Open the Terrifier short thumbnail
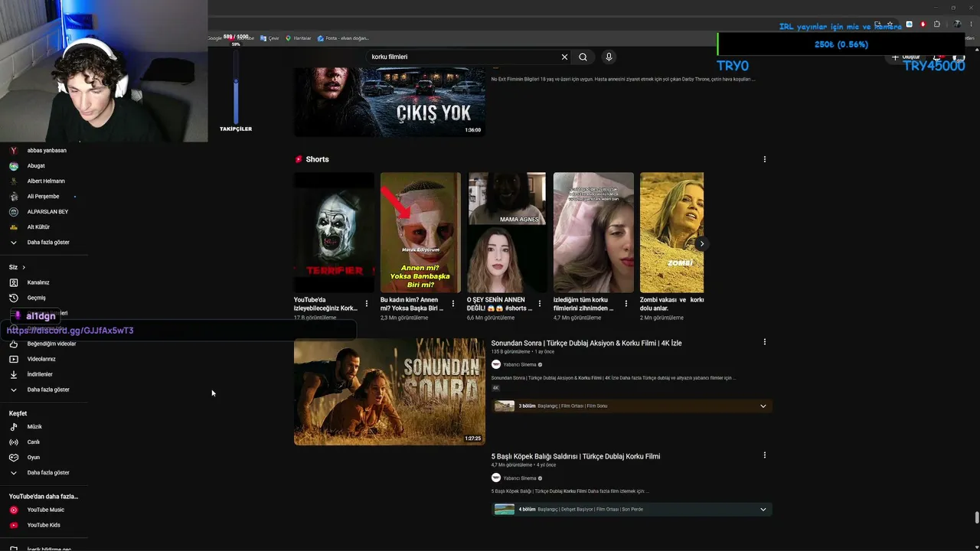This screenshot has width=980, height=551. point(334,233)
